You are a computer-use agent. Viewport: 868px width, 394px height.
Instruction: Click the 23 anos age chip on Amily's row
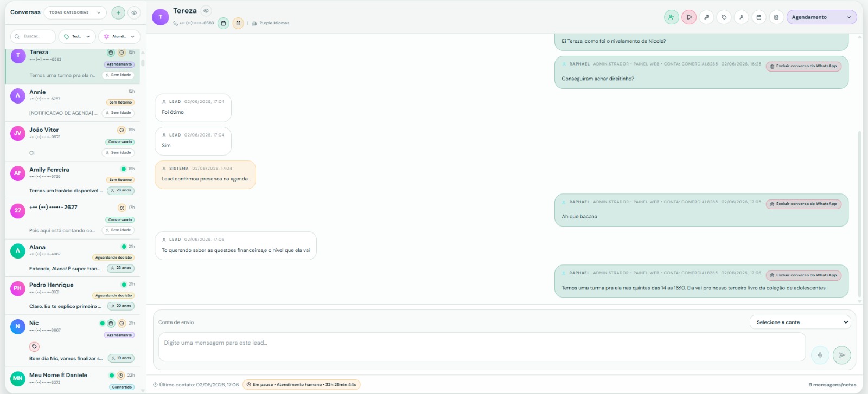120,191
